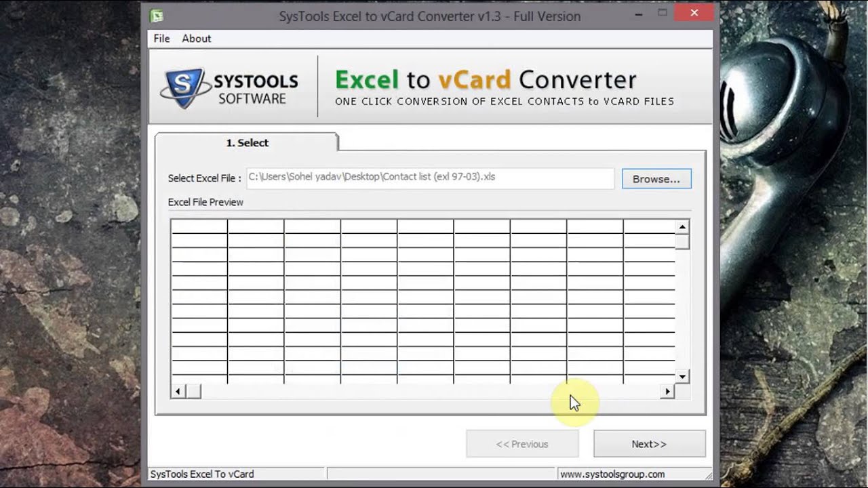Click the preview's horizontal scroll right arrow
The height and width of the screenshot is (488, 868).
click(x=668, y=391)
